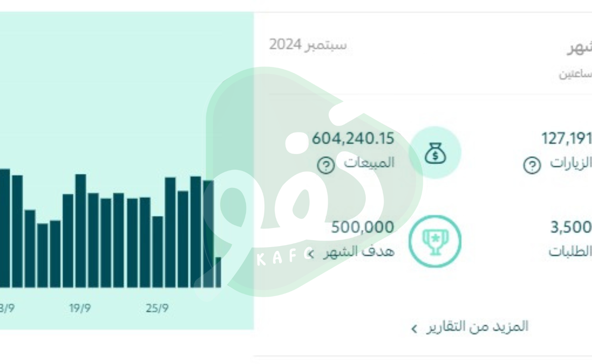Click the 500,000 monthly goal value
Viewport: 592px width, 364px height.
[362, 227]
